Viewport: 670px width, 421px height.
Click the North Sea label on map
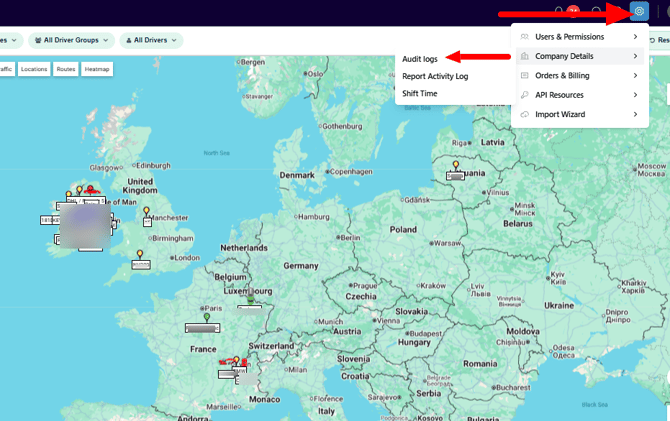click(217, 153)
